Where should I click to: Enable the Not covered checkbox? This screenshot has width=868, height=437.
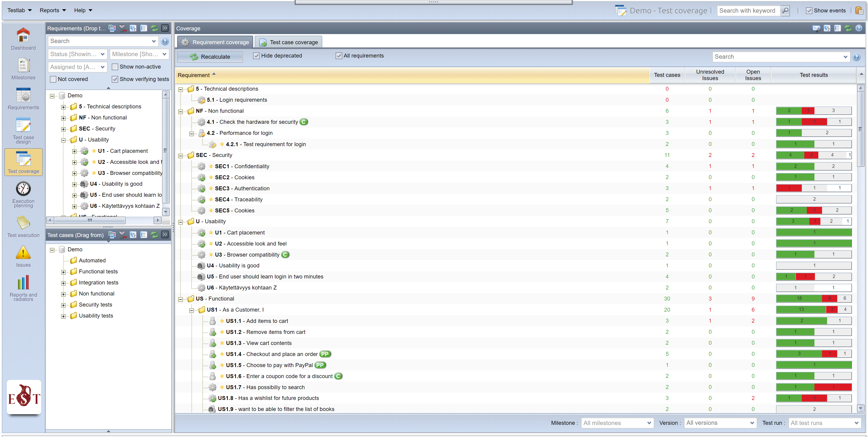click(x=53, y=79)
